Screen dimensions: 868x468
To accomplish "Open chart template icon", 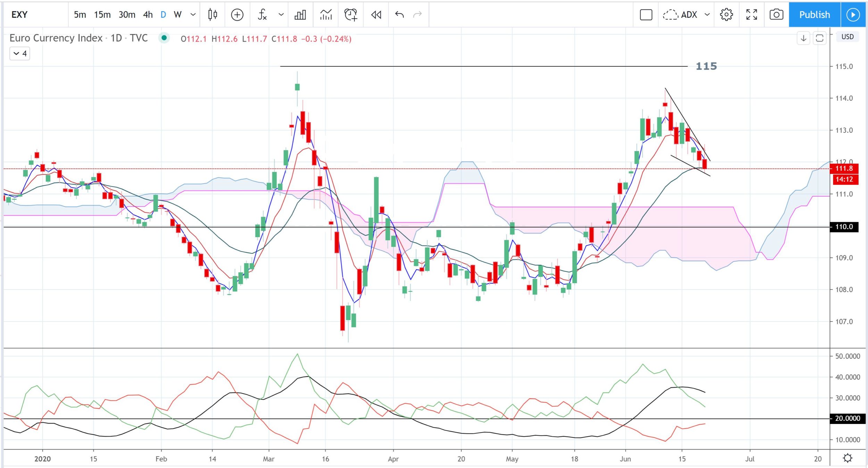I will (326, 15).
